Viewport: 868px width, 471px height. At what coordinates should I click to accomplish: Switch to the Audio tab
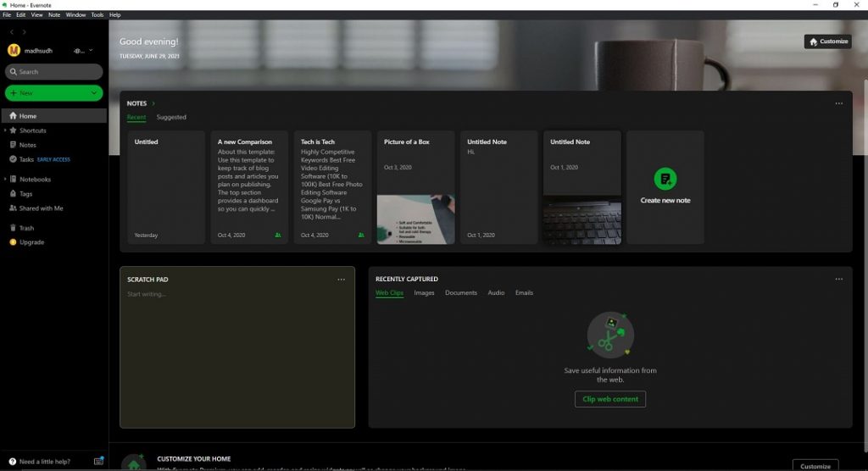coord(495,293)
